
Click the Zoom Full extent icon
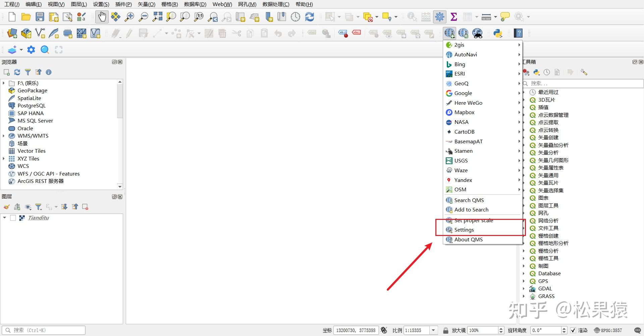[x=157, y=17]
